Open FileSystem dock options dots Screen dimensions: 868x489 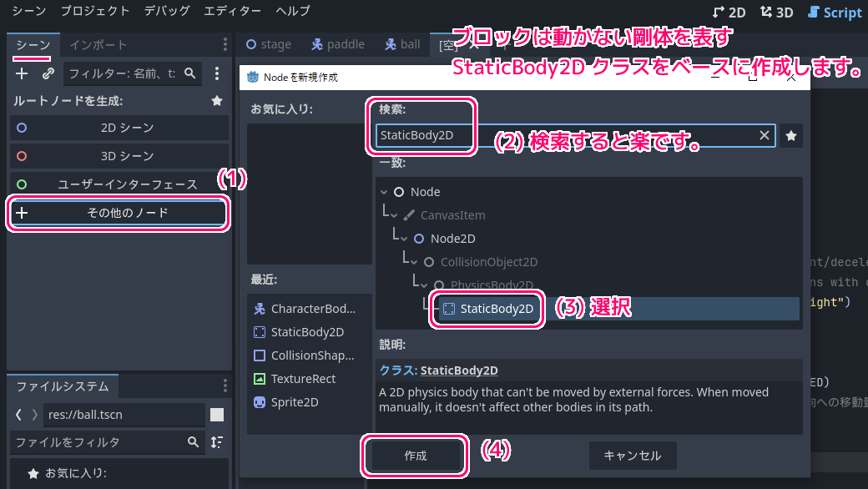[x=225, y=386]
